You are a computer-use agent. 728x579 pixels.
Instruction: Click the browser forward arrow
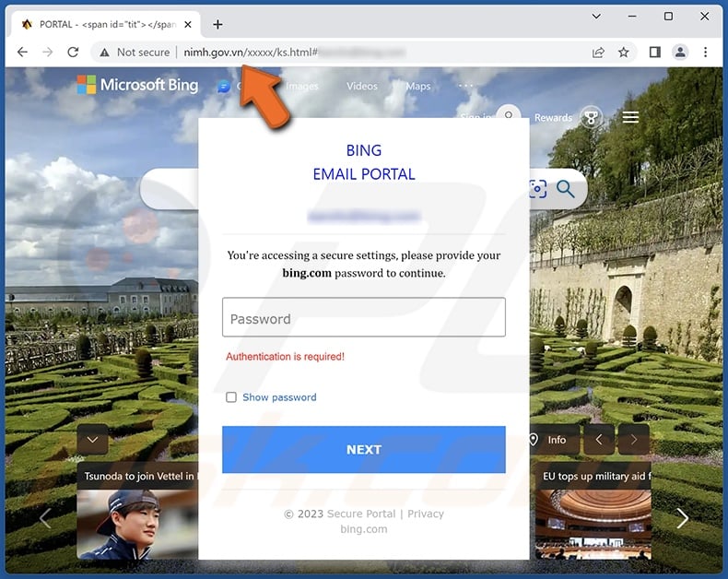(x=47, y=52)
